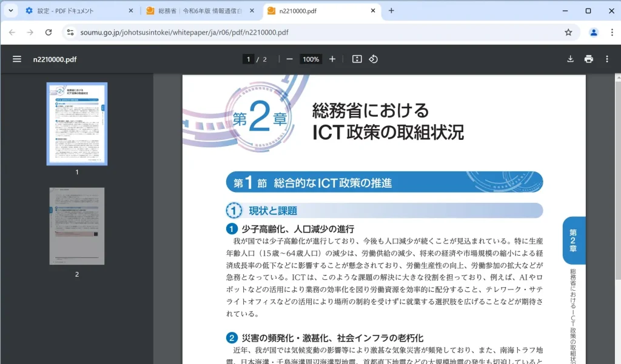Navigate back to the previous page
Image resolution: width=621 pixels, height=364 pixels.
[x=13, y=32]
